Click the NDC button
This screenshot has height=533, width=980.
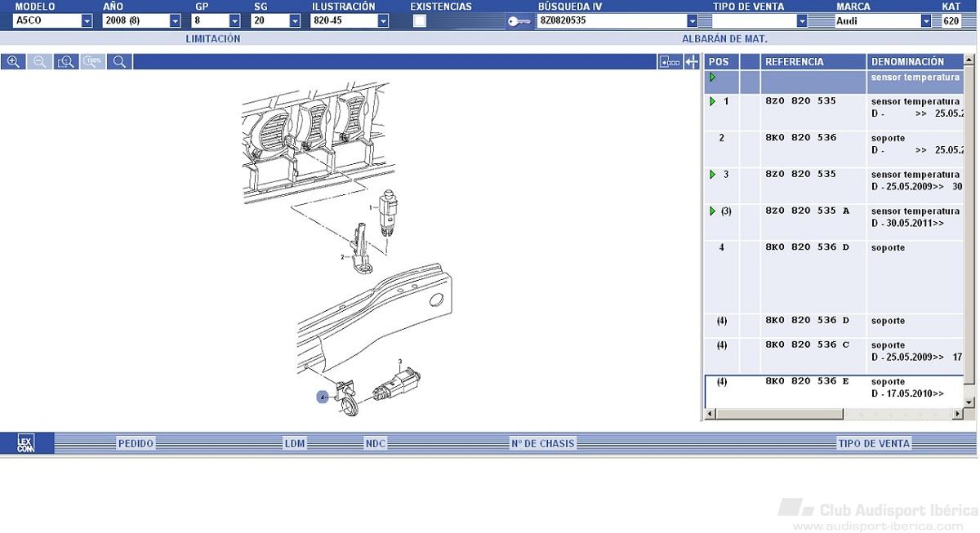[x=376, y=443]
